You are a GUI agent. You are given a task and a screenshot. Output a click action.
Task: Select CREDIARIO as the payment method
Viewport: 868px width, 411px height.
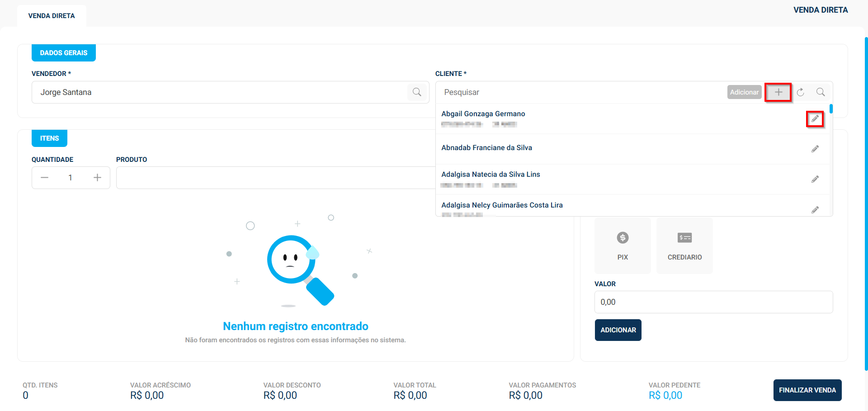684,246
